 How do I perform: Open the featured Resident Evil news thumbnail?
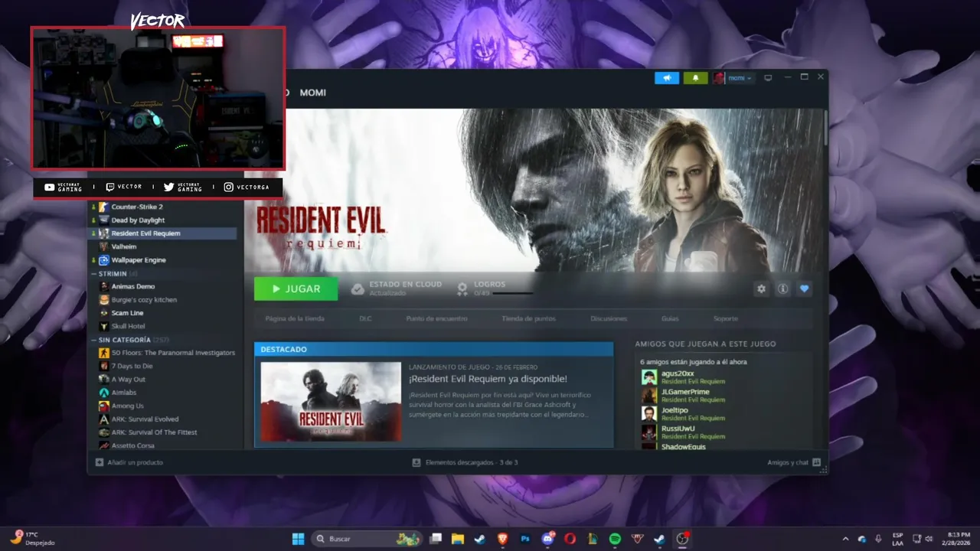coord(331,402)
